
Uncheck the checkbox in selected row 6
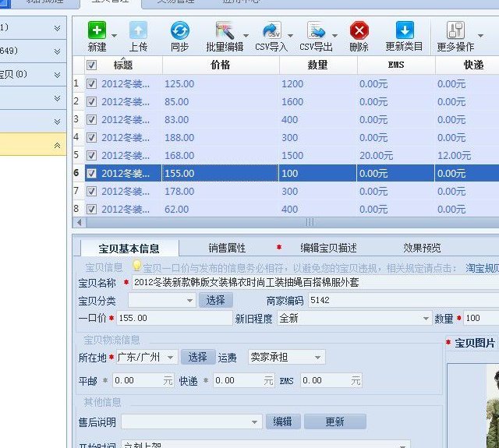pyautogui.click(x=91, y=173)
